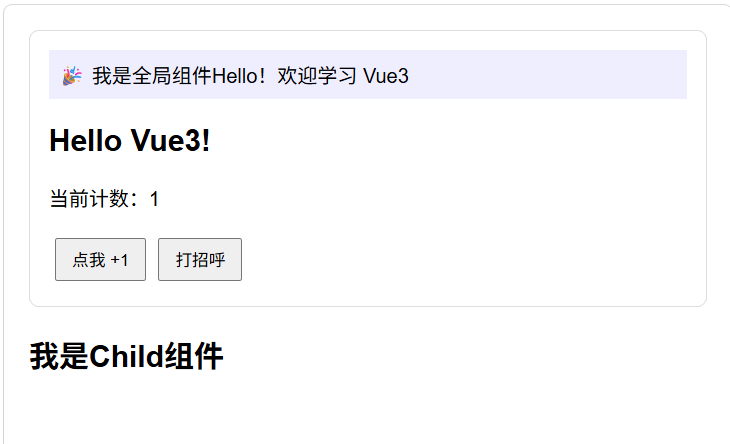Screen dimensions: 730x444
Task: Click the word "Child" in bottom heading
Action: [x=126, y=357]
